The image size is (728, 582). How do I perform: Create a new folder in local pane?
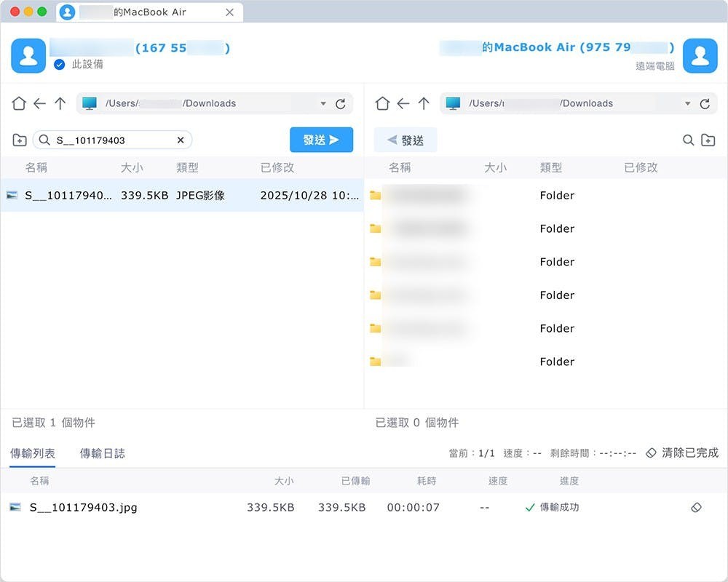tap(20, 140)
